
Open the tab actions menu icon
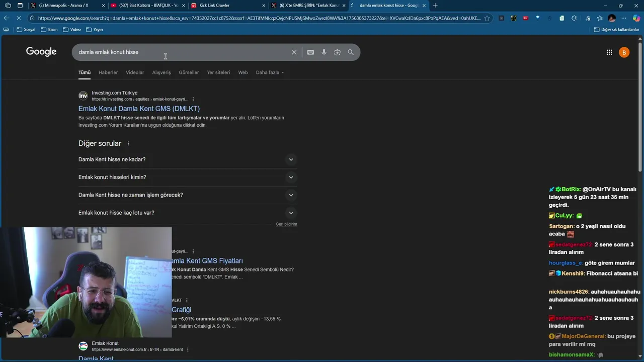click(20, 6)
